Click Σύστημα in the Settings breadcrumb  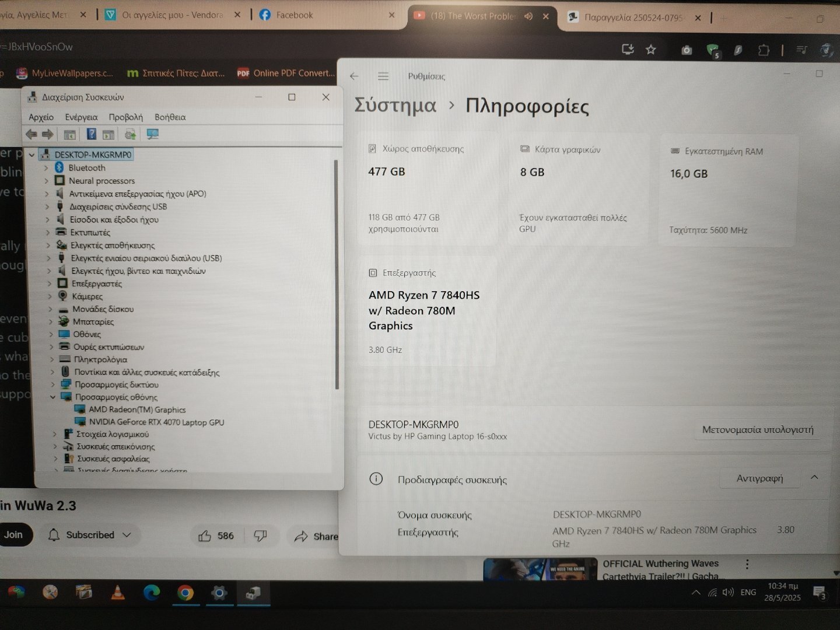pyautogui.click(x=395, y=106)
